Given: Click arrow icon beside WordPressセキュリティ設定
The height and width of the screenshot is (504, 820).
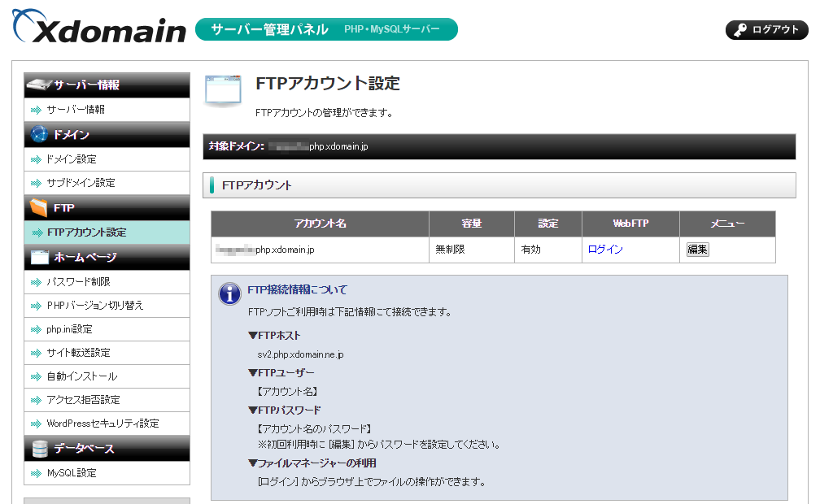Looking at the screenshot, I should point(36,424).
